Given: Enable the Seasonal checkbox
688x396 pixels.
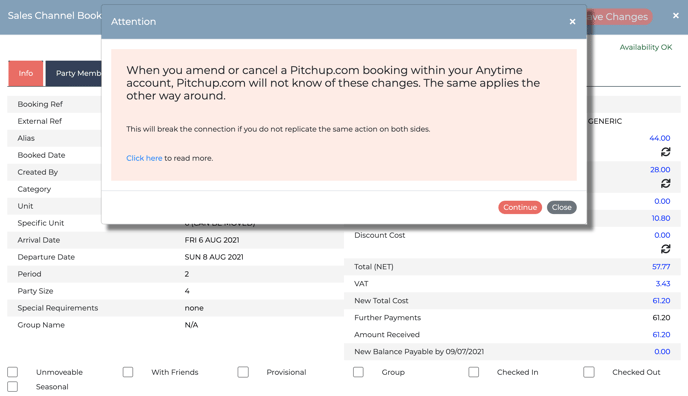Looking at the screenshot, I should (13, 387).
